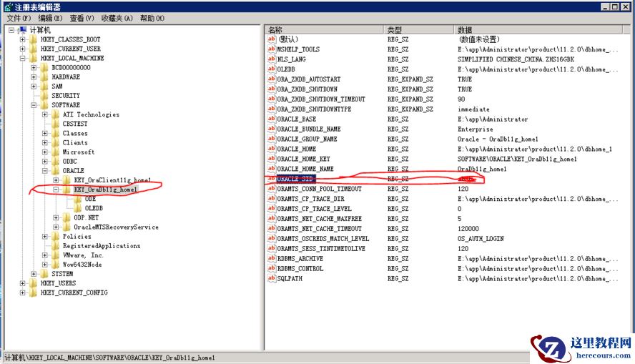The height and width of the screenshot is (364, 635).
Task: Open the 帮助(H) menu
Action: click(x=152, y=18)
